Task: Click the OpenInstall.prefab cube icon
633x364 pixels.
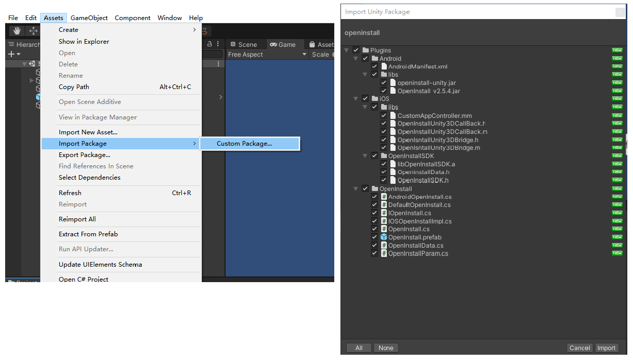Action: click(x=384, y=237)
